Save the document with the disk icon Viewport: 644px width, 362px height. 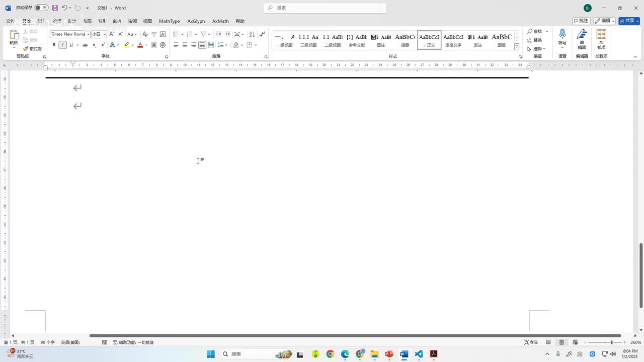pyautogui.click(x=55, y=8)
